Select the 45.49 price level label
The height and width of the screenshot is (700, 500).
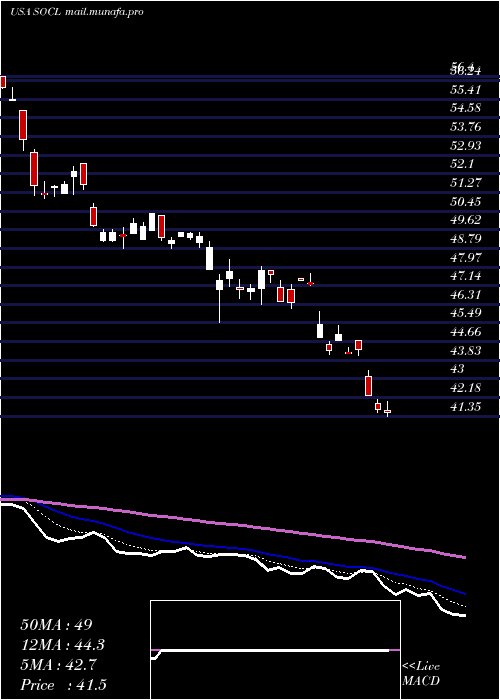tap(465, 313)
